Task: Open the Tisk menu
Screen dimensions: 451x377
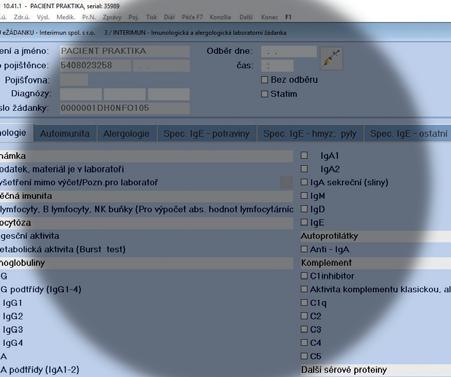Action: click(151, 17)
